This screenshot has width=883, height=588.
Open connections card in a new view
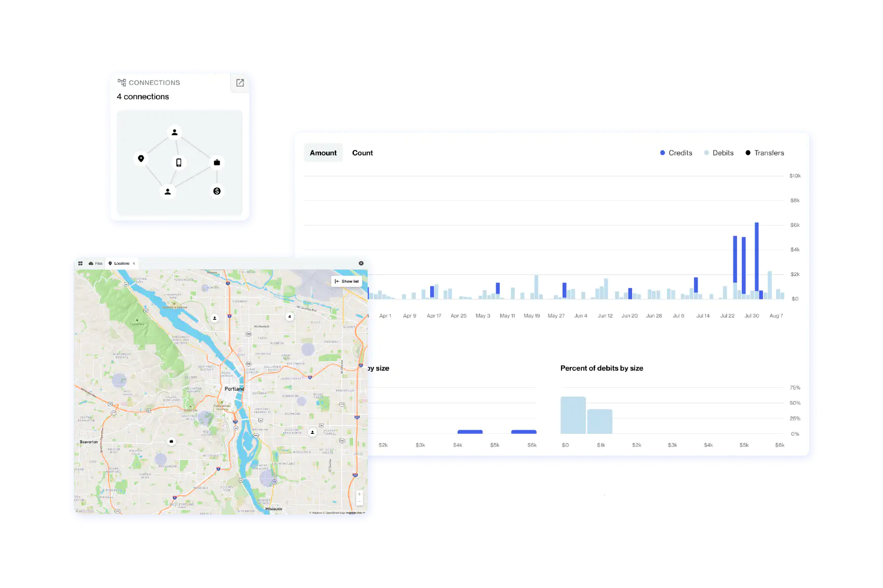pos(240,83)
